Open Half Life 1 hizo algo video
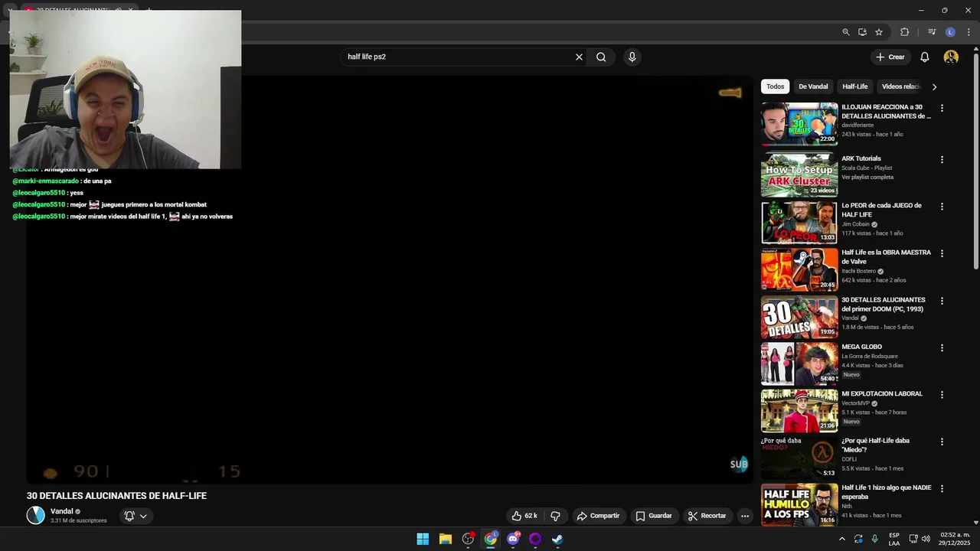Viewport: 980px width, 551px height. click(x=887, y=492)
